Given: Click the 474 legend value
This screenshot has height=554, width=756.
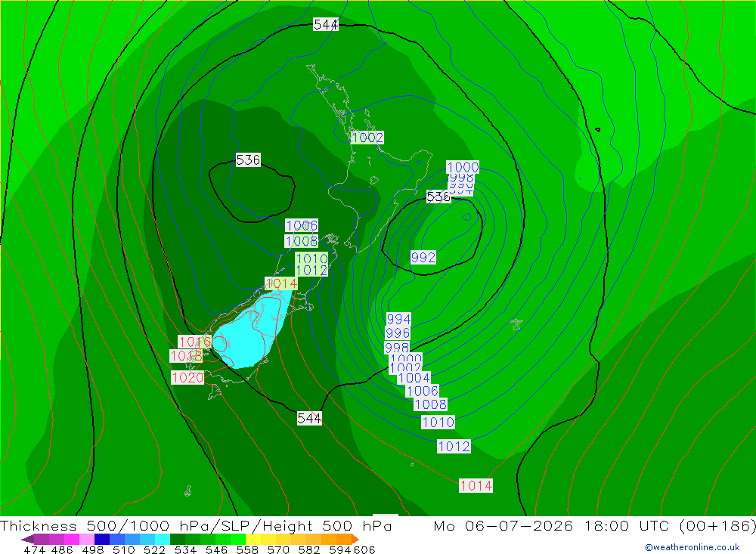Looking at the screenshot, I should 34,549.
